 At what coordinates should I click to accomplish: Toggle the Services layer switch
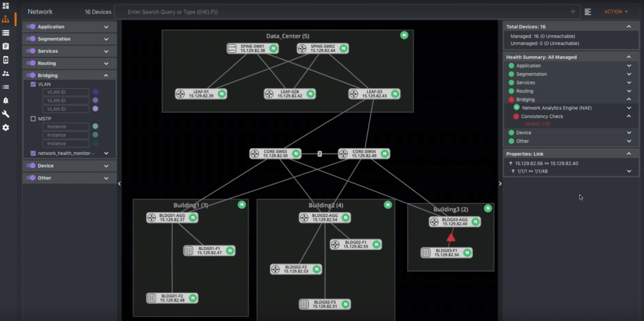tap(31, 51)
